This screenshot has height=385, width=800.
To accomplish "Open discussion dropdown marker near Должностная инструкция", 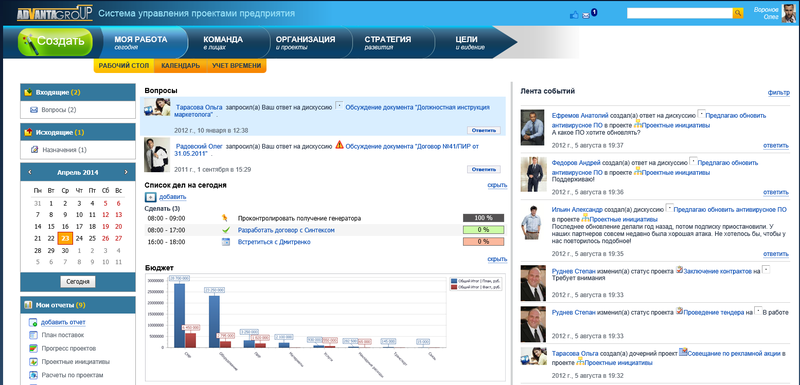I will pyautogui.click(x=339, y=105).
